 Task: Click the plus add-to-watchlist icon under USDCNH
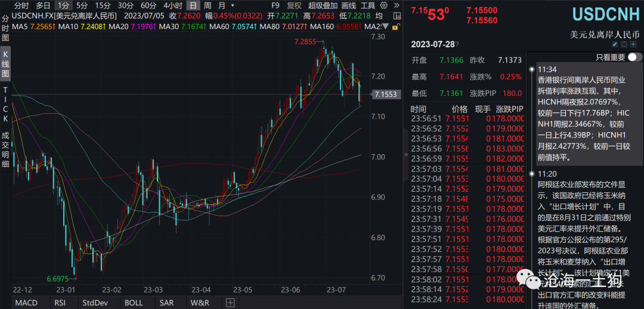point(633,45)
